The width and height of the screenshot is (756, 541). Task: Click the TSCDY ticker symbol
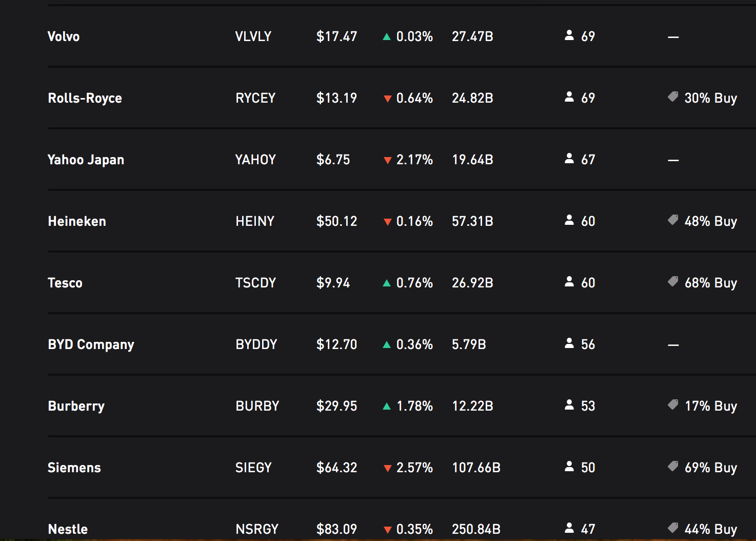(255, 283)
